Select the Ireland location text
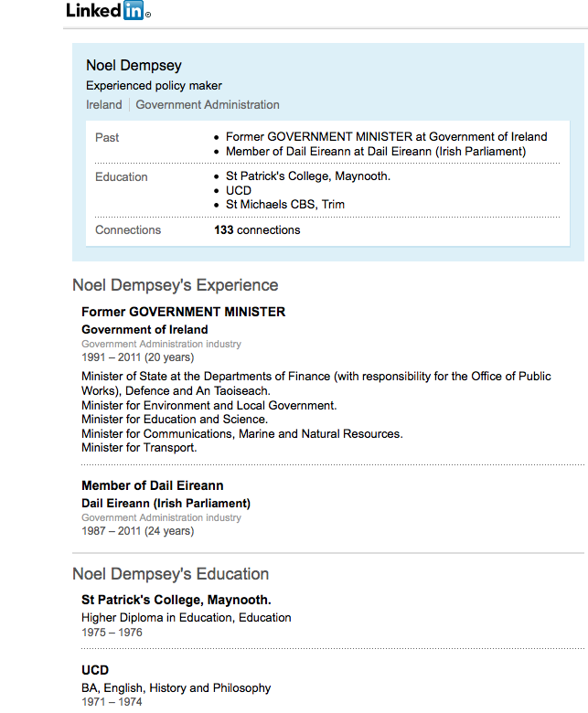Screen dimensions: 588x713 pyautogui.click(x=104, y=105)
